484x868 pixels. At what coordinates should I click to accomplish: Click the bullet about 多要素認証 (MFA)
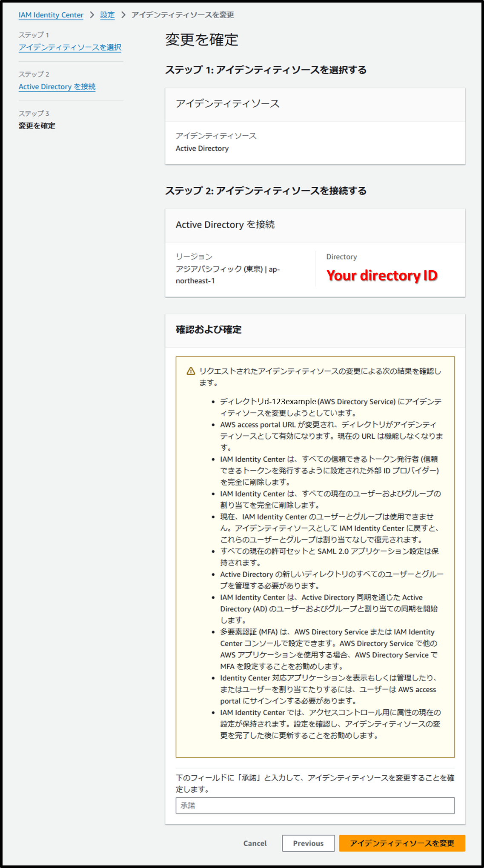click(329, 649)
